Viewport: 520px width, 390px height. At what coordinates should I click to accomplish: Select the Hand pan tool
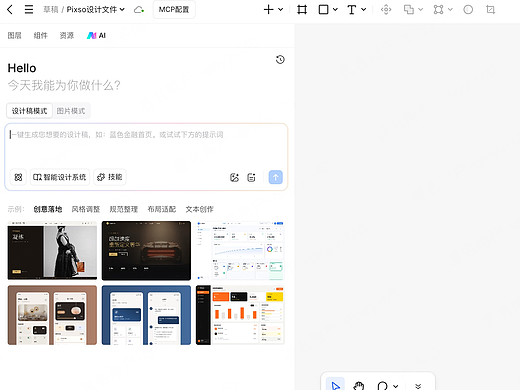[359, 386]
